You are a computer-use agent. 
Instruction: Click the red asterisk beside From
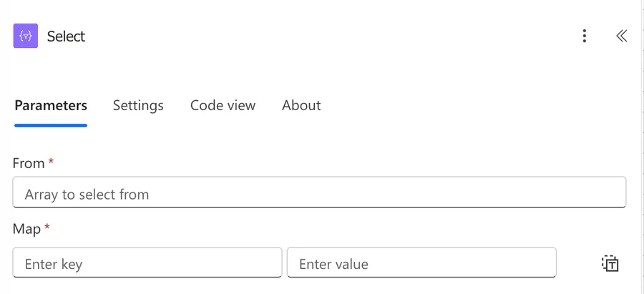point(51,162)
